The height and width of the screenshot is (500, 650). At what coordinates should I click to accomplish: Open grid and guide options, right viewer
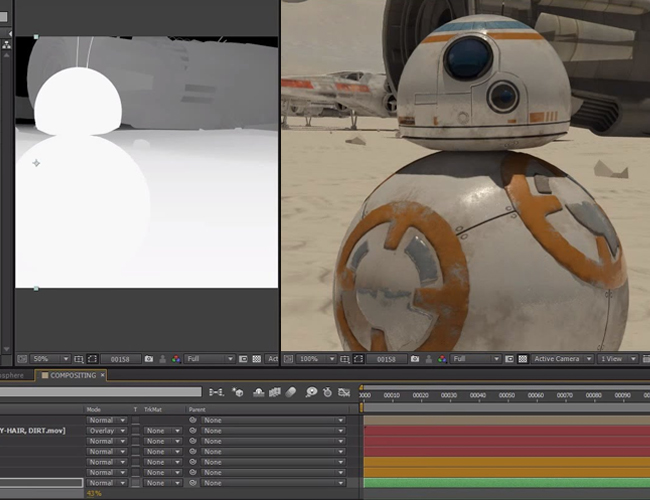345,359
